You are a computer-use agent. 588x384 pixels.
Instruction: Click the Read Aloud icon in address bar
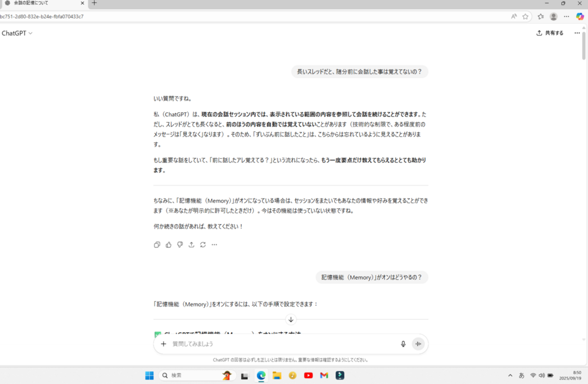[514, 16]
